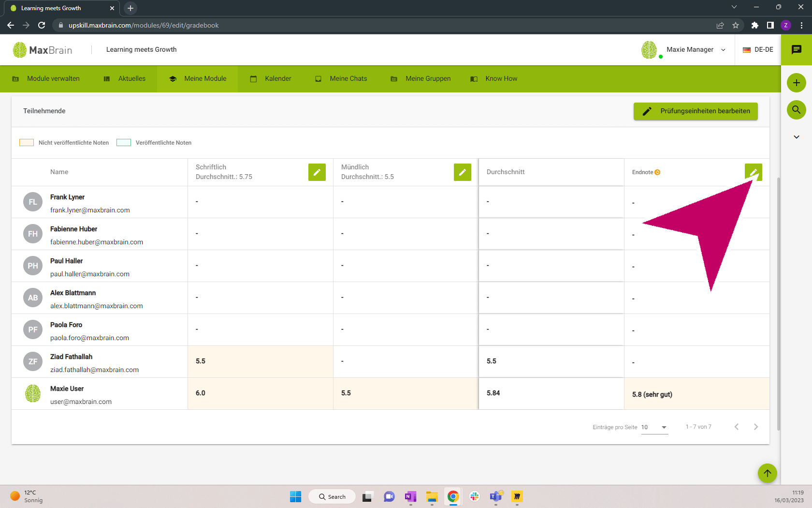Viewport: 812px width, 508px height.
Task: Click paola.foro@maxbrain.com email
Action: click(89, 338)
